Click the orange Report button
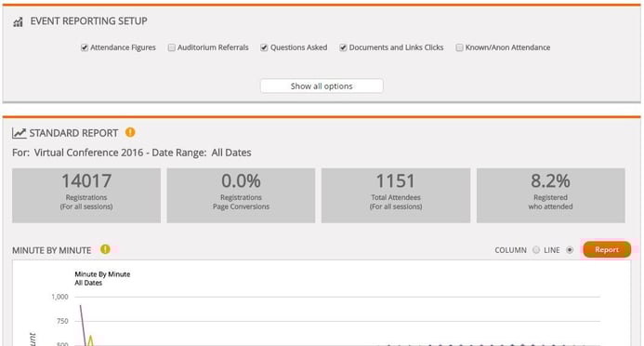 pos(607,249)
